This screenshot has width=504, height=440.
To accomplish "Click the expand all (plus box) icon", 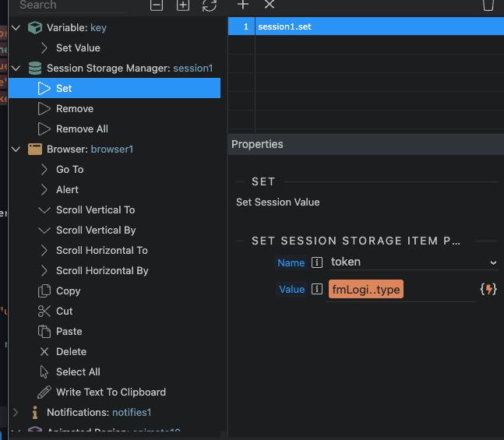I will pyautogui.click(x=183, y=5).
